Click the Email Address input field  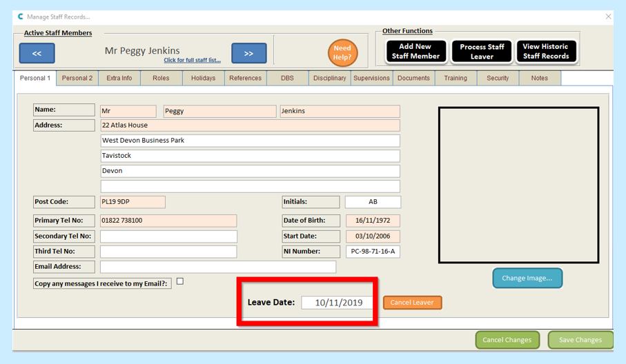[217, 267]
